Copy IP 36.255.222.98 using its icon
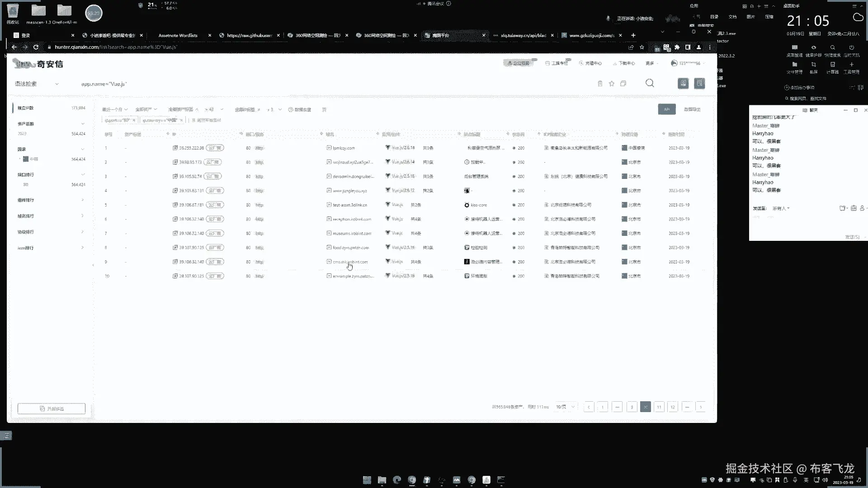Viewport: 868px width, 488px height. click(175, 148)
